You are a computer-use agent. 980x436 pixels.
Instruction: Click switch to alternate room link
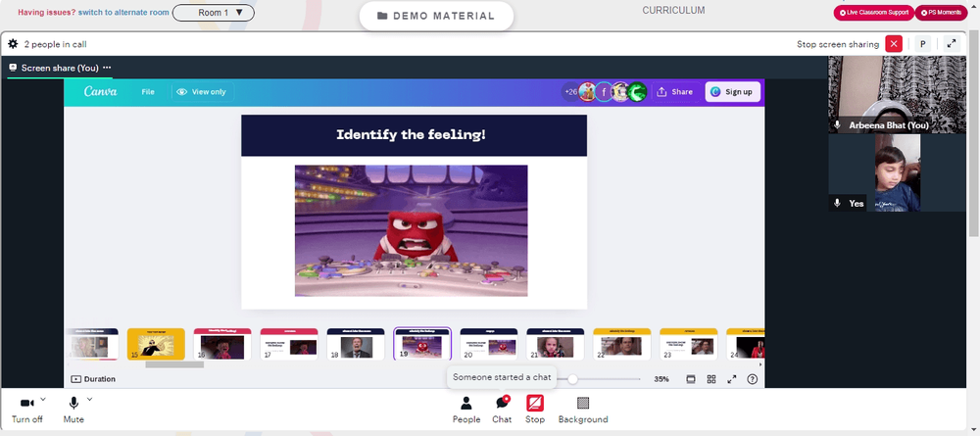point(123,13)
